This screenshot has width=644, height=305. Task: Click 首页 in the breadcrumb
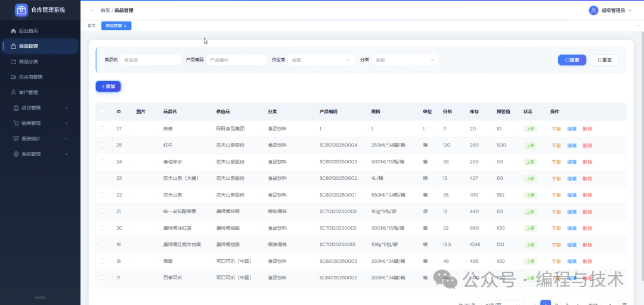(105, 11)
